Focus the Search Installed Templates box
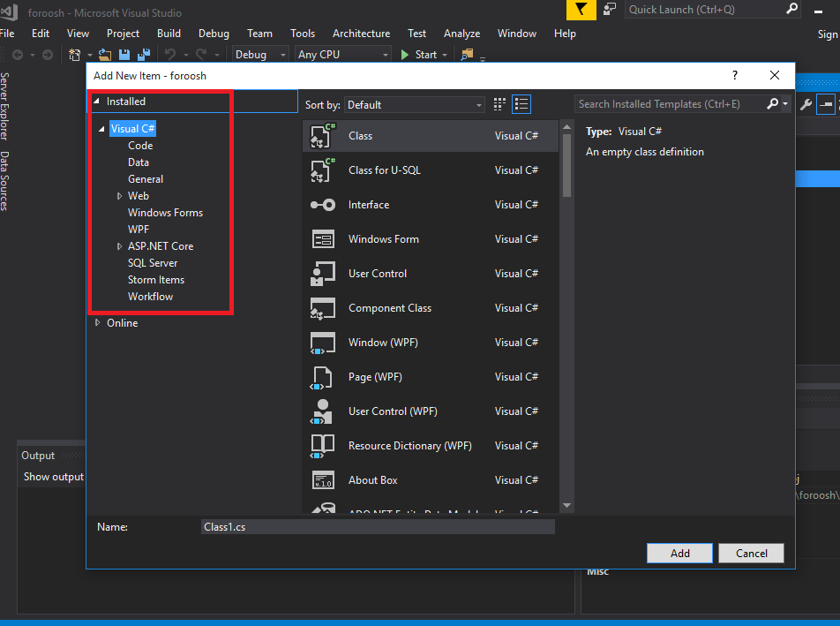The height and width of the screenshot is (626, 840). pyautogui.click(x=671, y=104)
